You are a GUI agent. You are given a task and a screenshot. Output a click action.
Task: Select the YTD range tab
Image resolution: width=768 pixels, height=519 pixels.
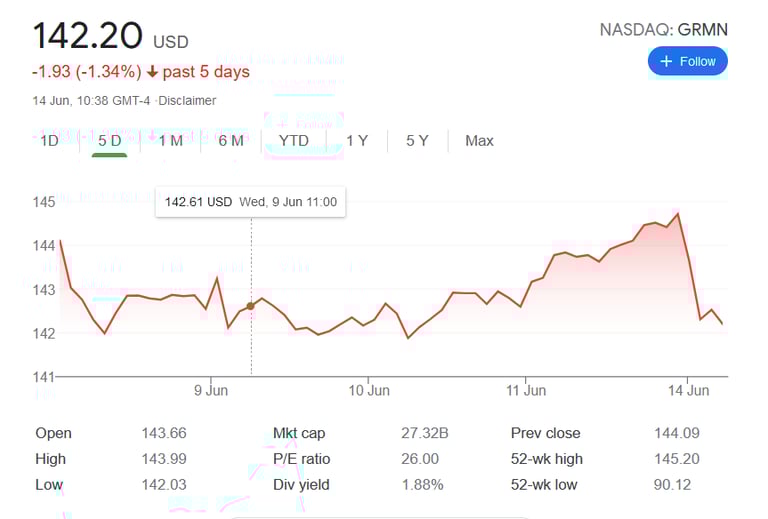point(294,141)
